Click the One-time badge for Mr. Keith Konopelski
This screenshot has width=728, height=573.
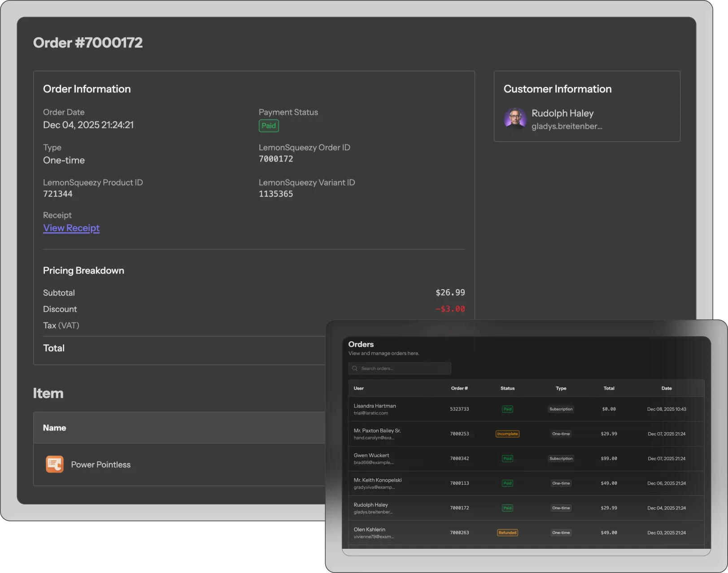(x=561, y=483)
